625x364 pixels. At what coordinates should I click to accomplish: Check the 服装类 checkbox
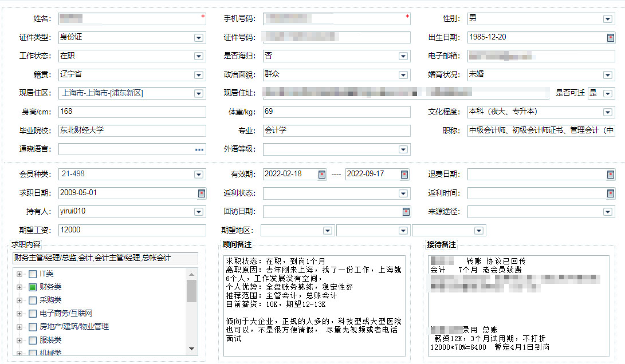33,340
